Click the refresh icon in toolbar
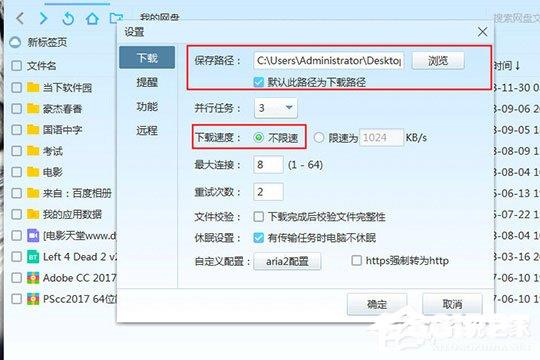Viewport: 540px width, 360px height. point(68,18)
